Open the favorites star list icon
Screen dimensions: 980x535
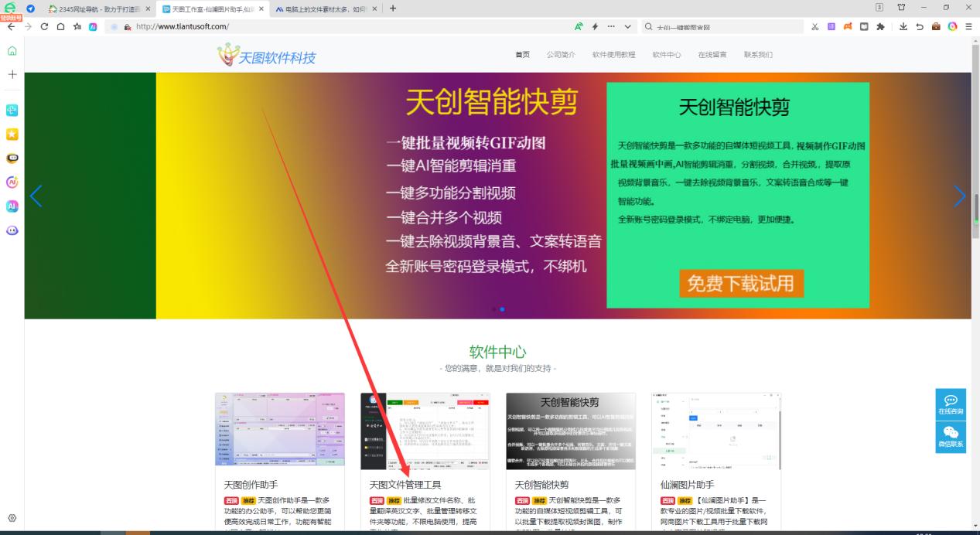coord(77,26)
